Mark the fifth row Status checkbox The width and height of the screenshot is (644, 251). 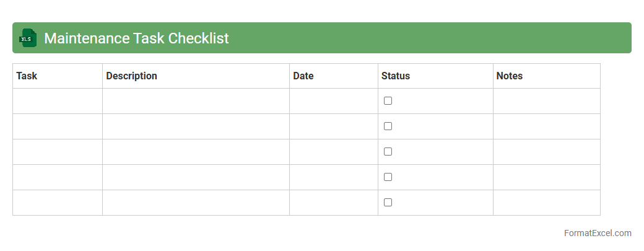coord(388,203)
